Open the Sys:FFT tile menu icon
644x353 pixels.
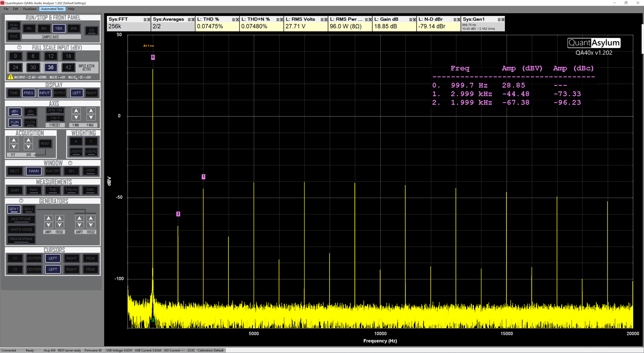coord(145,20)
